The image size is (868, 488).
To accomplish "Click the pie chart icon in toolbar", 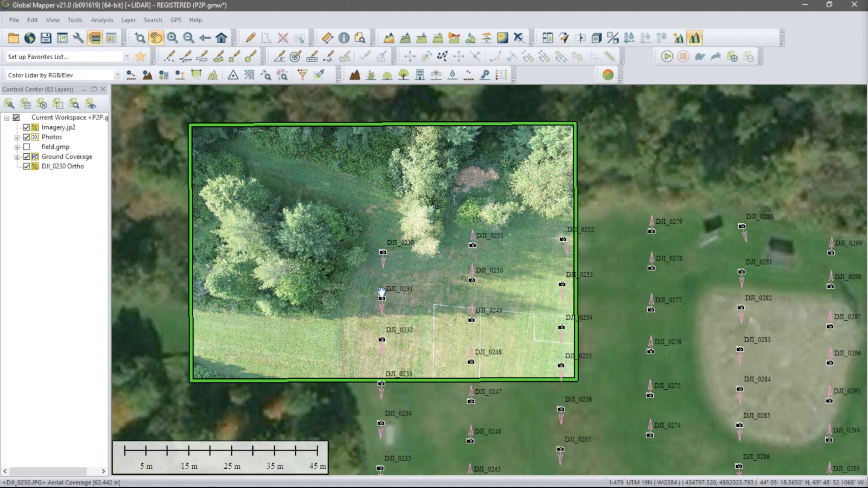I will click(x=608, y=75).
